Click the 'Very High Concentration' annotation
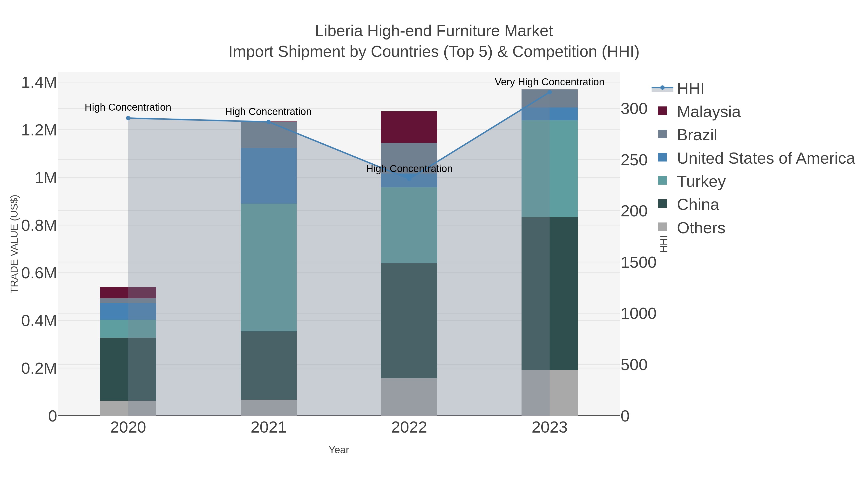 pyautogui.click(x=549, y=82)
